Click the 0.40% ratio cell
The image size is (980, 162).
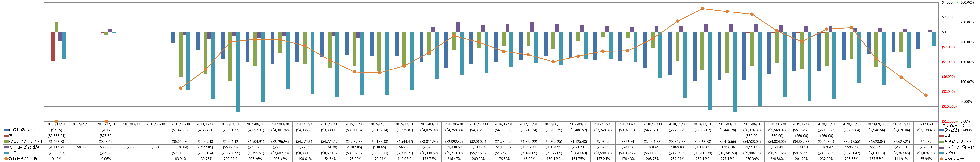[56, 159]
